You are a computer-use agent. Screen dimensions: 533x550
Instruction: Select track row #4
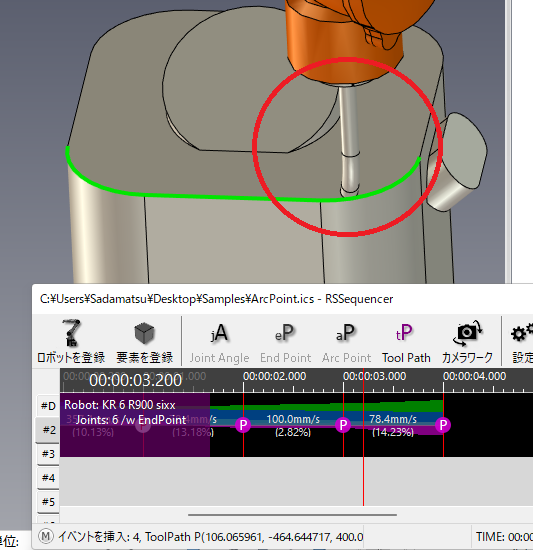point(48,478)
